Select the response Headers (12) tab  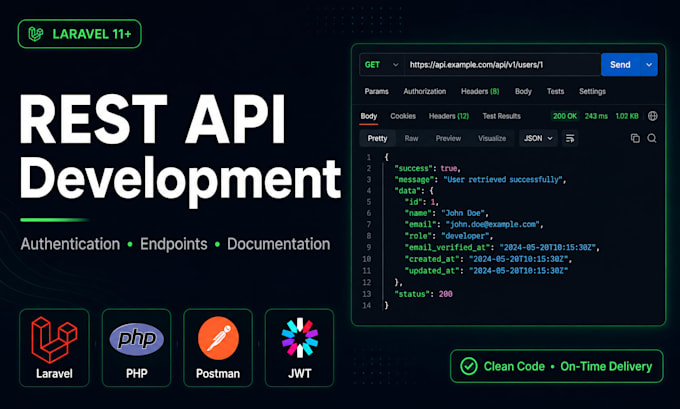449,116
